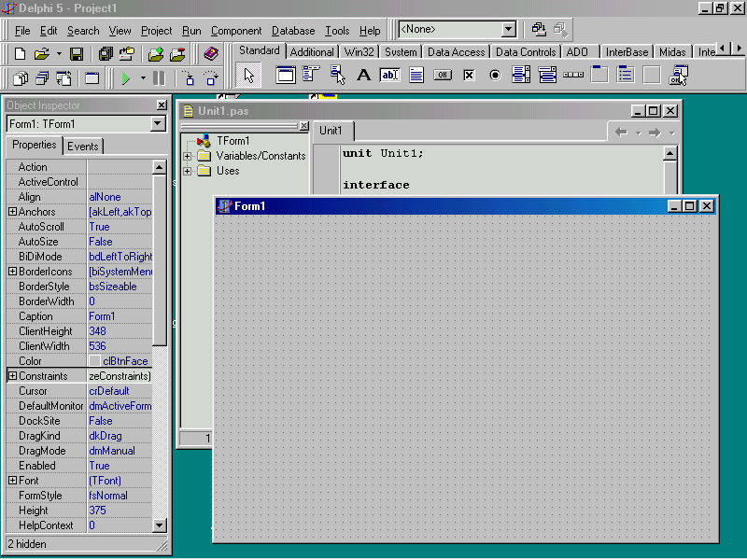Image resolution: width=747 pixels, height=560 pixels.
Task: Close the code explorer pane
Action: coord(304,126)
